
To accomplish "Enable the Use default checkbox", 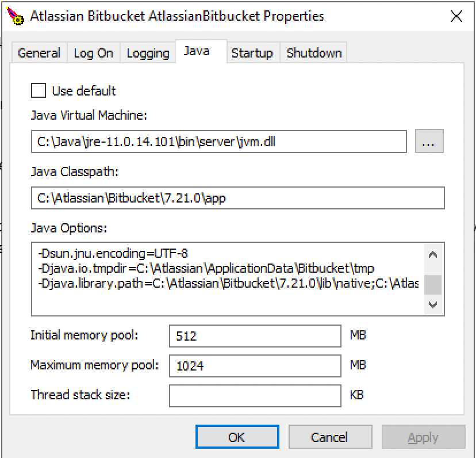I will click(x=39, y=90).
